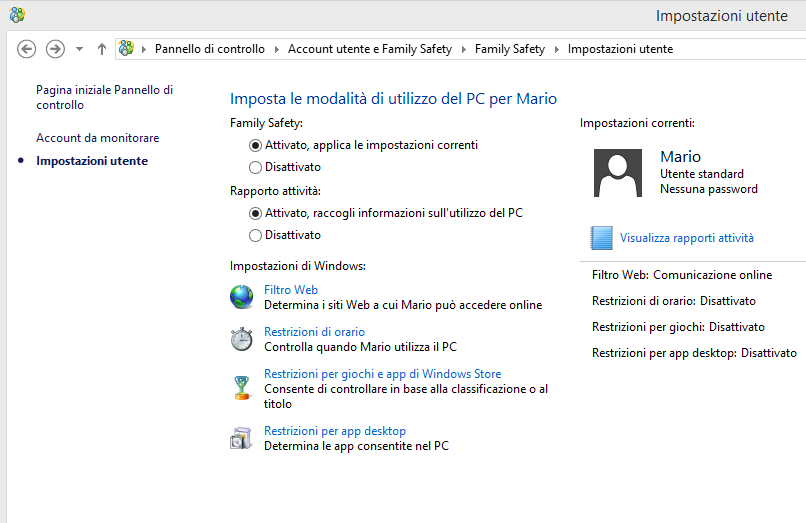Viewport: 806px width, 523px height.
Task: Select Disattivato under Family Safety
Action: 285,167
